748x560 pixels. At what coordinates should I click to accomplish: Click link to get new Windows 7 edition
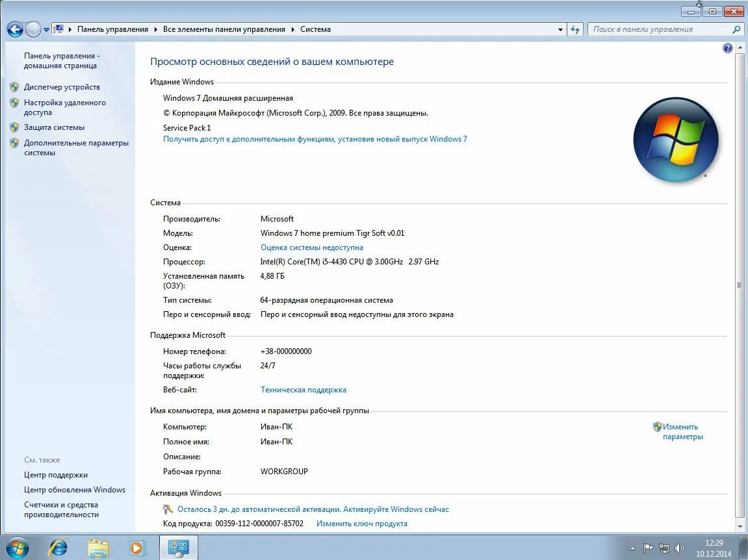315,139
